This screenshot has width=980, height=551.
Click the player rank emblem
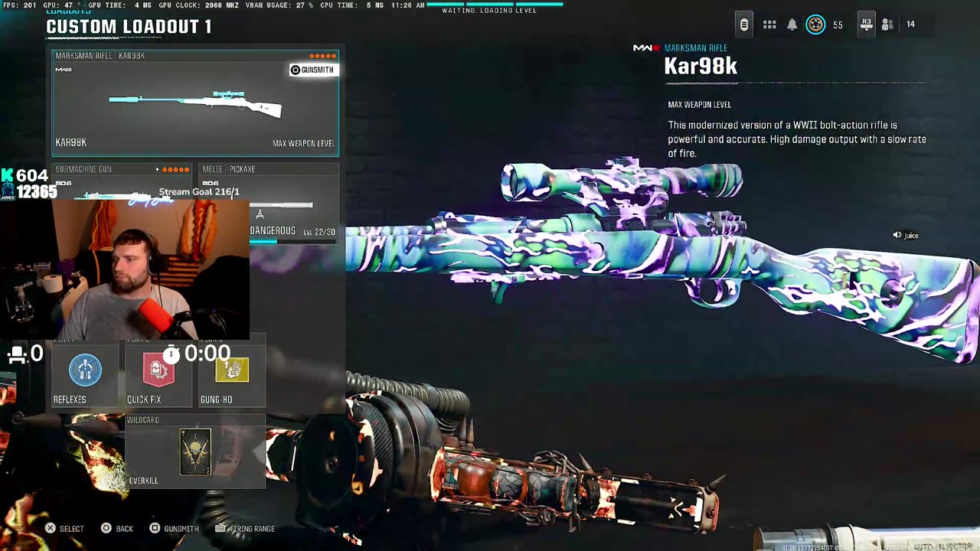point(815,24)
